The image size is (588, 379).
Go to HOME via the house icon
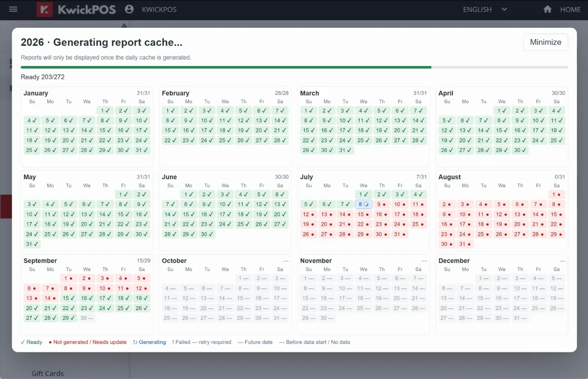547,9
